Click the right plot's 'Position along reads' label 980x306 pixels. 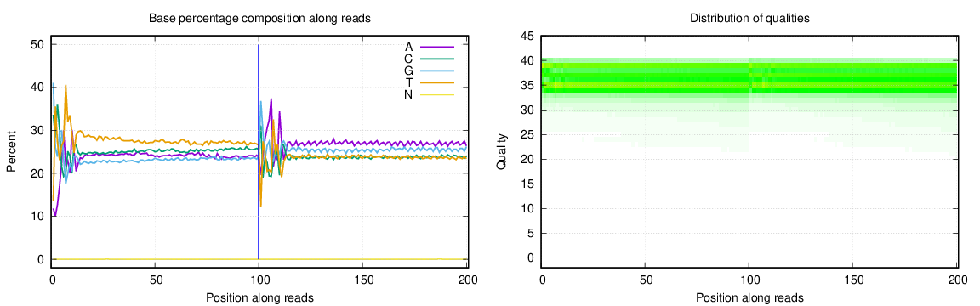click(x=750, y=297)
